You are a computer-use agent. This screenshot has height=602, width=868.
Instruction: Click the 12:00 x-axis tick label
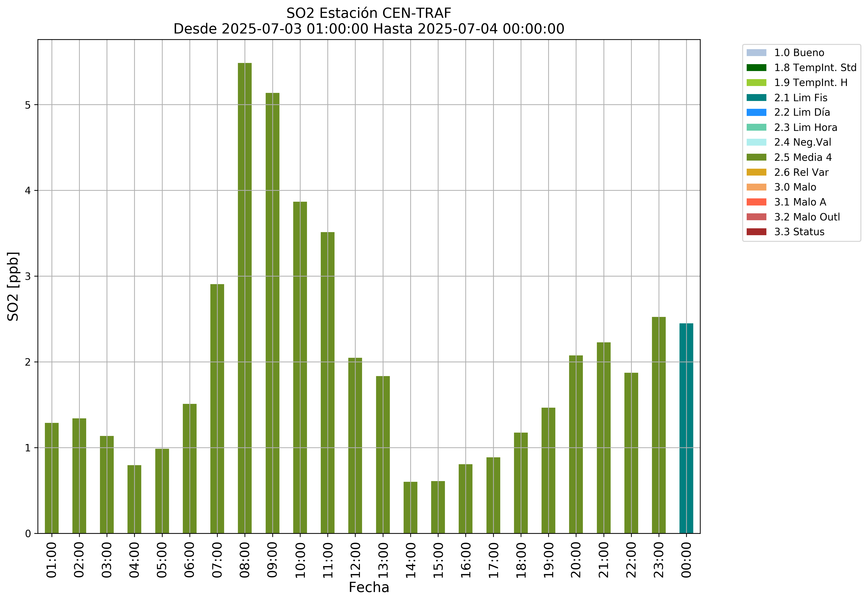[x=355, y=560]
